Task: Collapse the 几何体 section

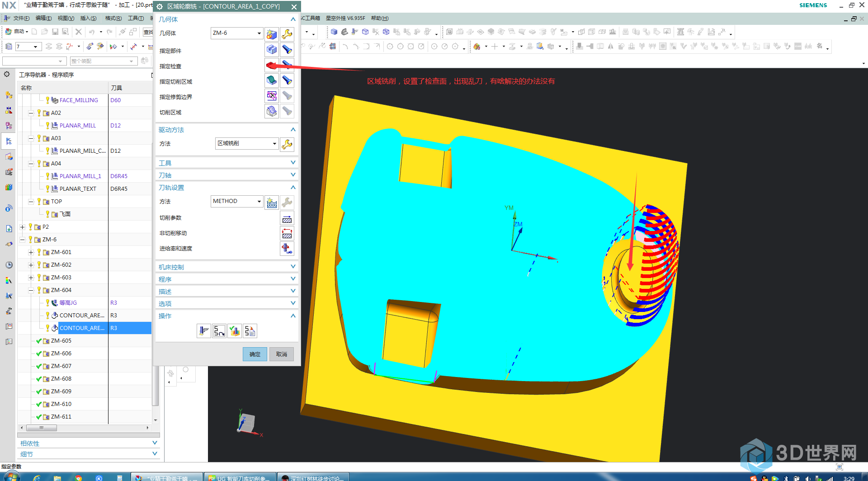Action: coord(227,19)
